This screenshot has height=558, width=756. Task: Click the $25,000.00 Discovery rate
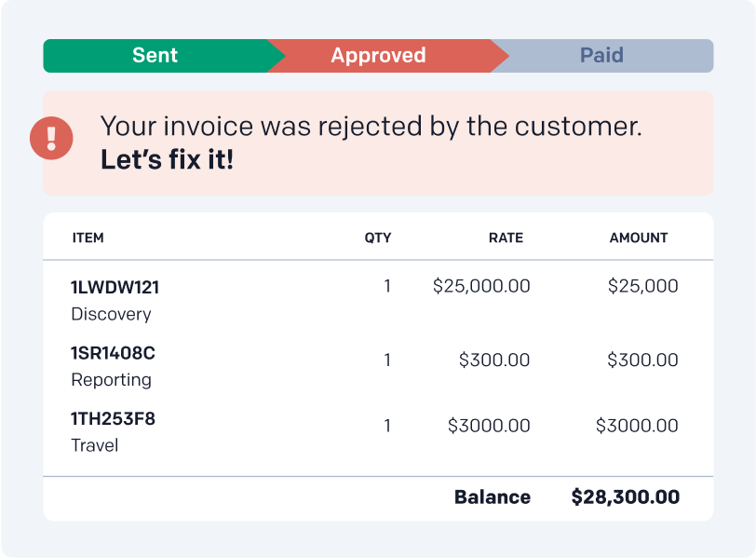[481, 287]
